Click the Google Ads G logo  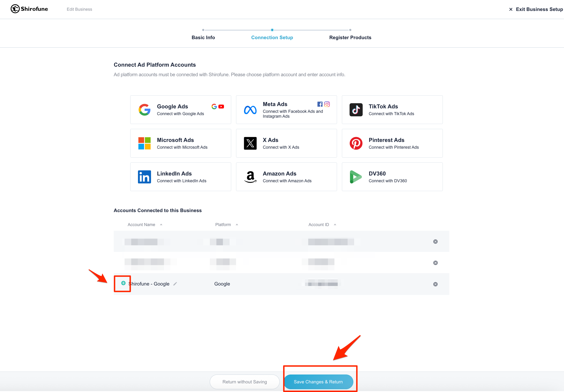click(144, 110)
